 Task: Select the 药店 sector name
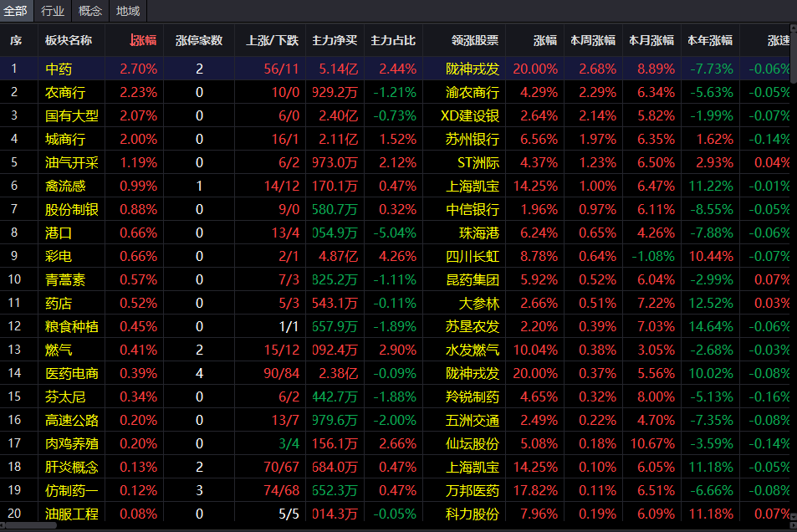tap(59, 303)
